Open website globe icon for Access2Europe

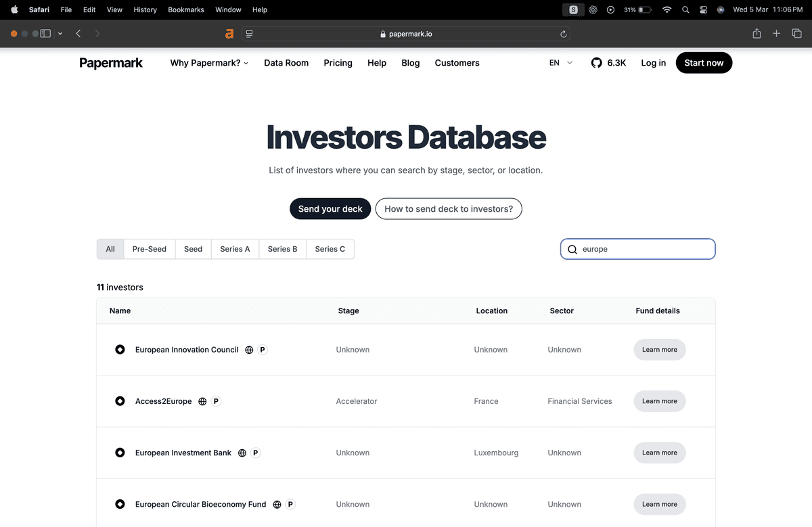coord(202,401)
